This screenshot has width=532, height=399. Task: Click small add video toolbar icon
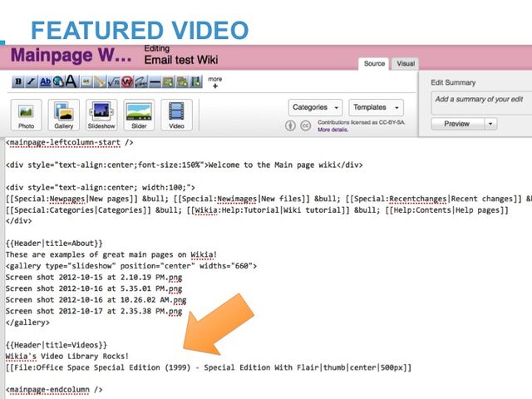click(x=196, y=81)
